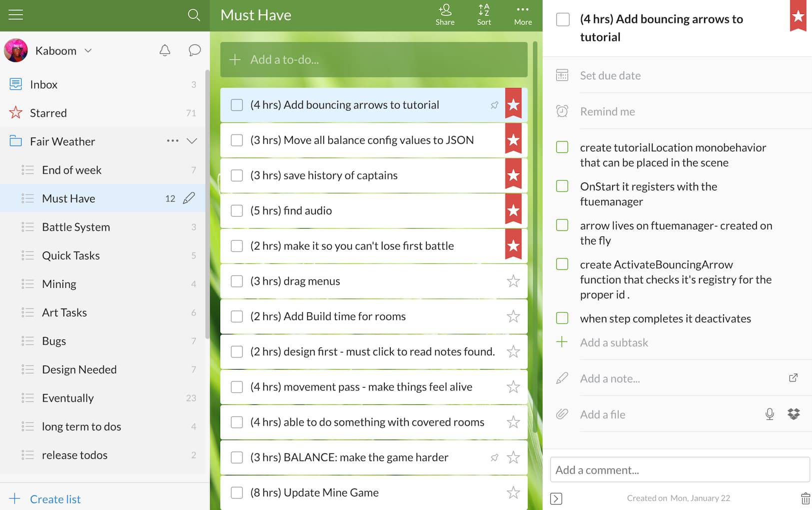Edit Must Have list with pencil icon
The image size is (812, 510).
(189, 198)
